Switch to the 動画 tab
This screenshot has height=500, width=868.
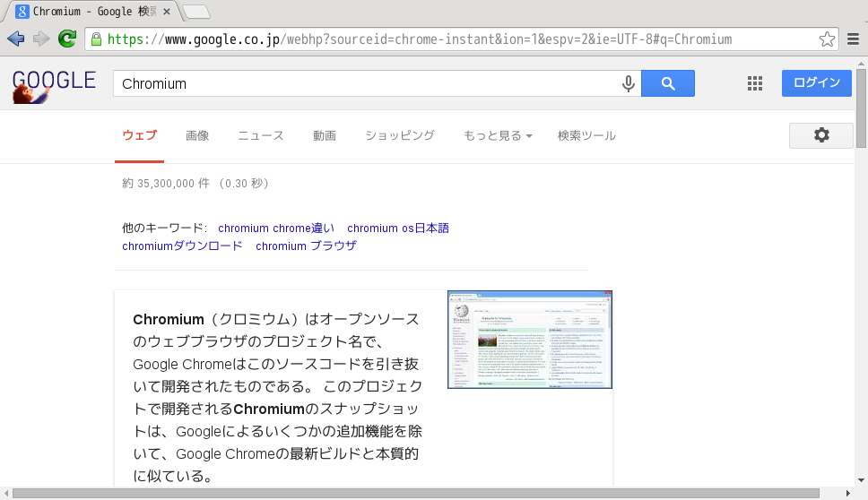coord(325,135)
